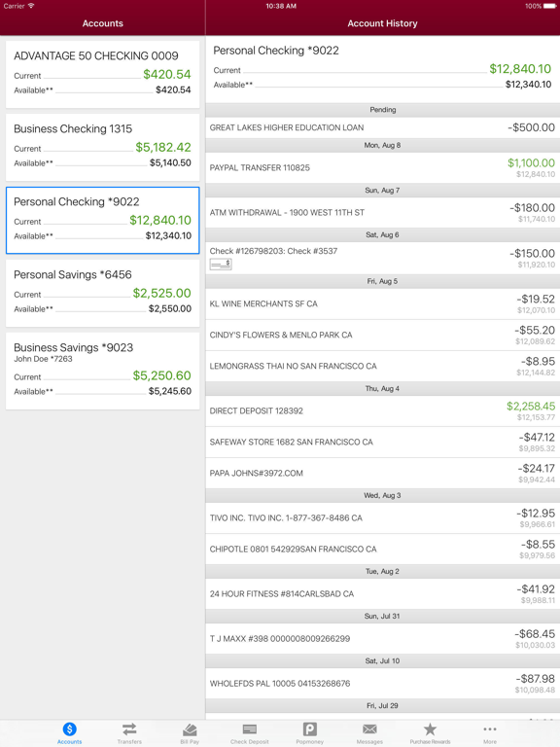Viewport: 560px width, 747px height.
Task: Tap the Sun, Aug 7 date header
Action: pos(382,190)
